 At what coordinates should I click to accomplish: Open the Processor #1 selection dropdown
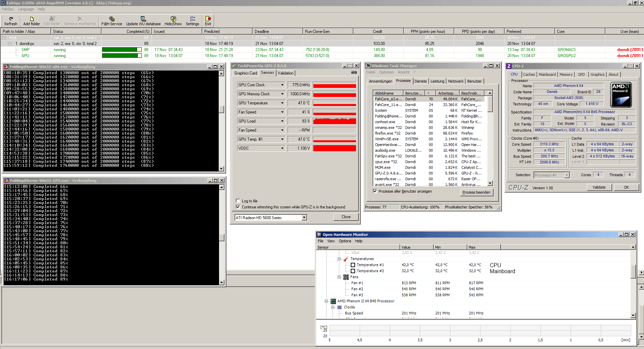click(567, 175)
